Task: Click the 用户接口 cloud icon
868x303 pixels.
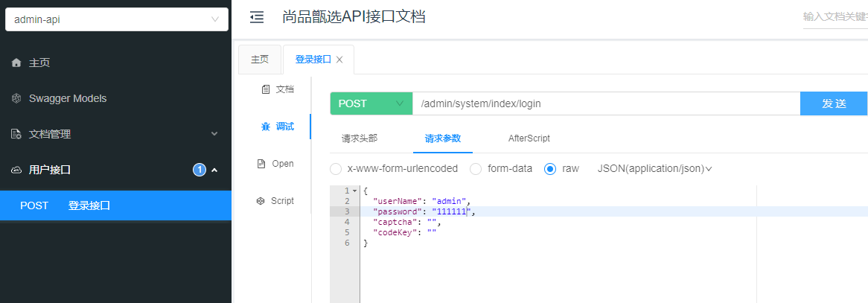Action: pos(16,170)
